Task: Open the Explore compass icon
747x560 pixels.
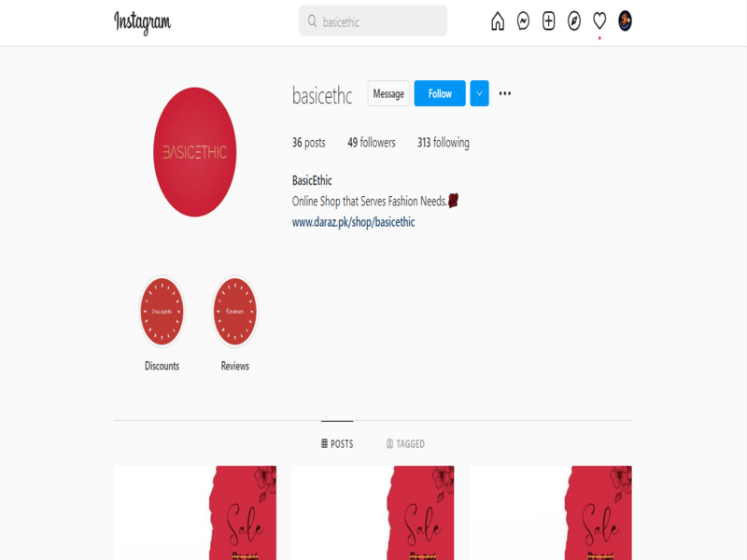Action: (x=574, y=21)
